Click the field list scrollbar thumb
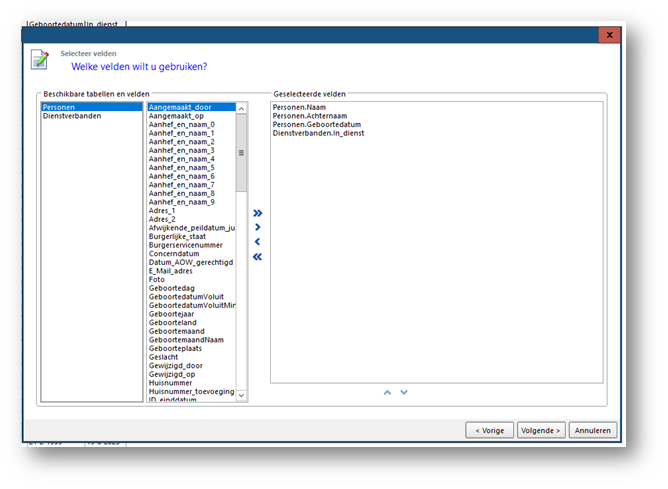Screen dimensions: 668x489 pyautogui.click(x=241, y=152)
